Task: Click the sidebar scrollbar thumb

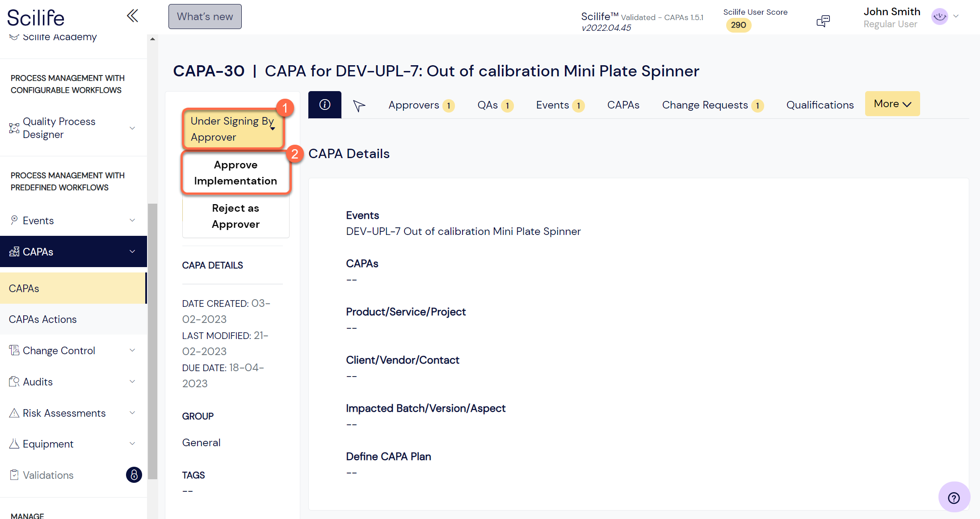Action: tap(152, 341)
